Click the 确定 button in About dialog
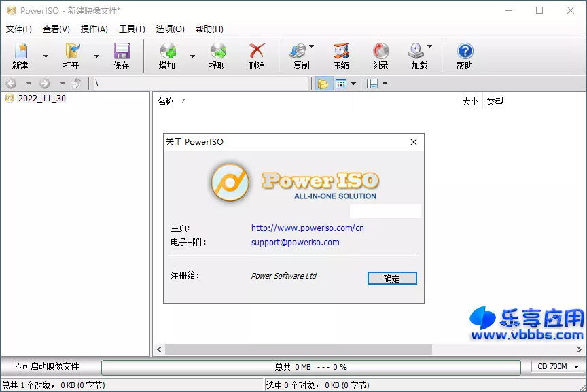587x392 pixels. click(x=392, y=279)
